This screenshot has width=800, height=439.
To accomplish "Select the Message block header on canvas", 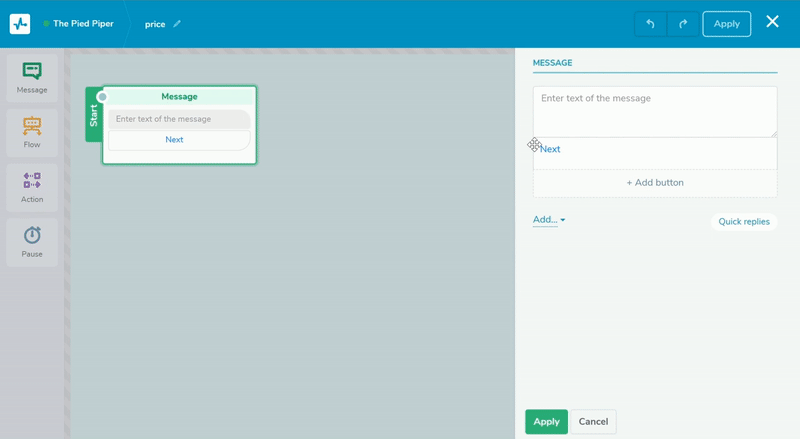I will click(179, 96).
